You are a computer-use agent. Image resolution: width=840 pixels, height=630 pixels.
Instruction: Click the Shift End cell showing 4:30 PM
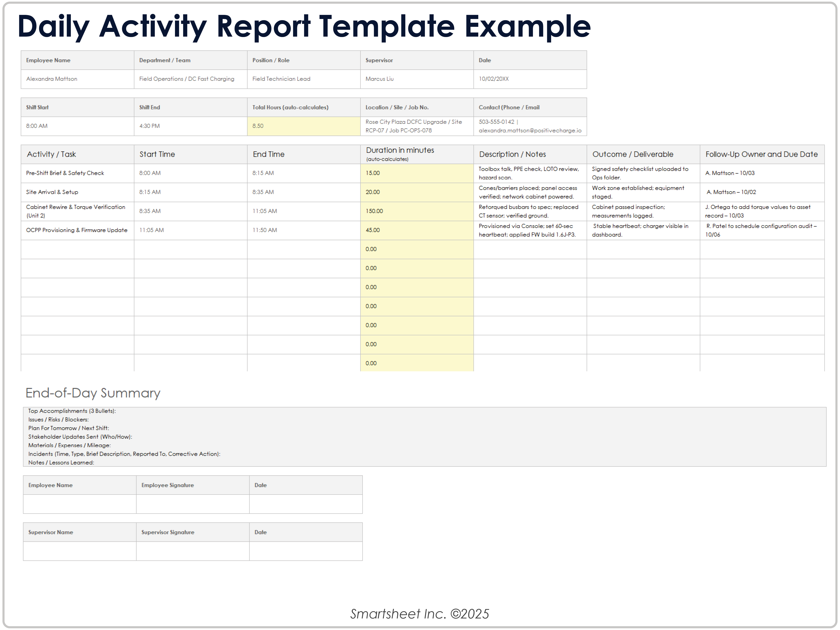(x=149, y=126)
